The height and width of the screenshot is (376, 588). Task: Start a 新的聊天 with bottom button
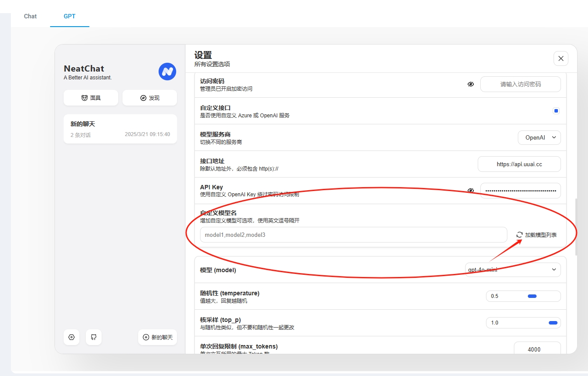(158, 337)
